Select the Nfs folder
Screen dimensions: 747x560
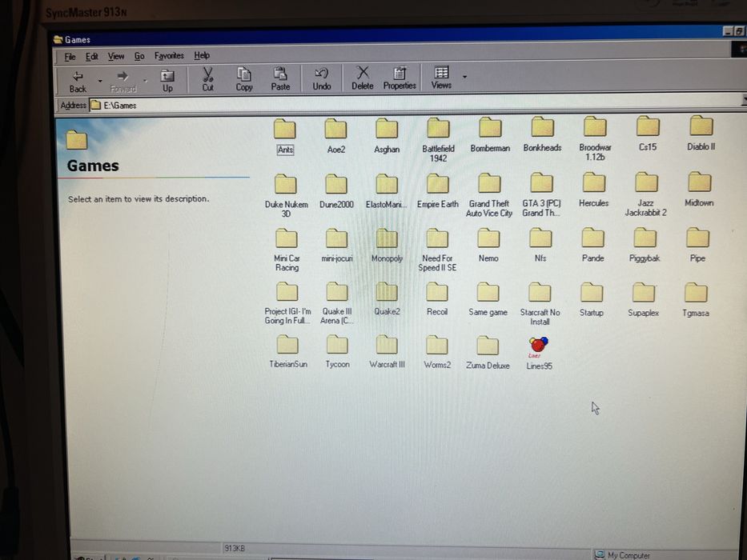[540, 246]
